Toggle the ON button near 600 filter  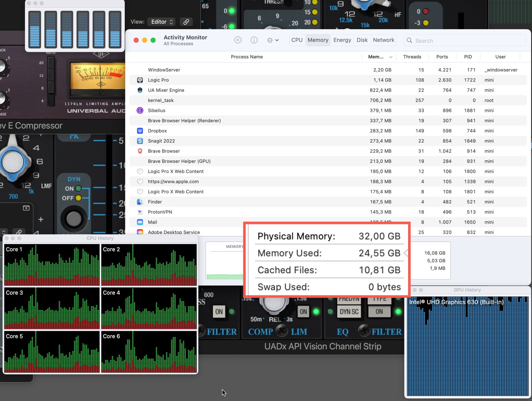click(219, 312)
